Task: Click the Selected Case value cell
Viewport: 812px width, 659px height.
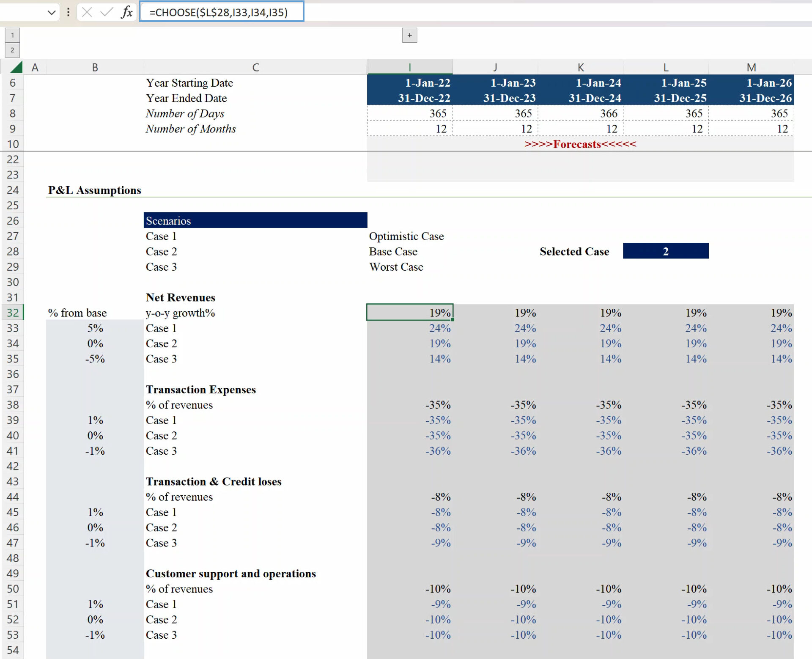Action: pos(665,251)
